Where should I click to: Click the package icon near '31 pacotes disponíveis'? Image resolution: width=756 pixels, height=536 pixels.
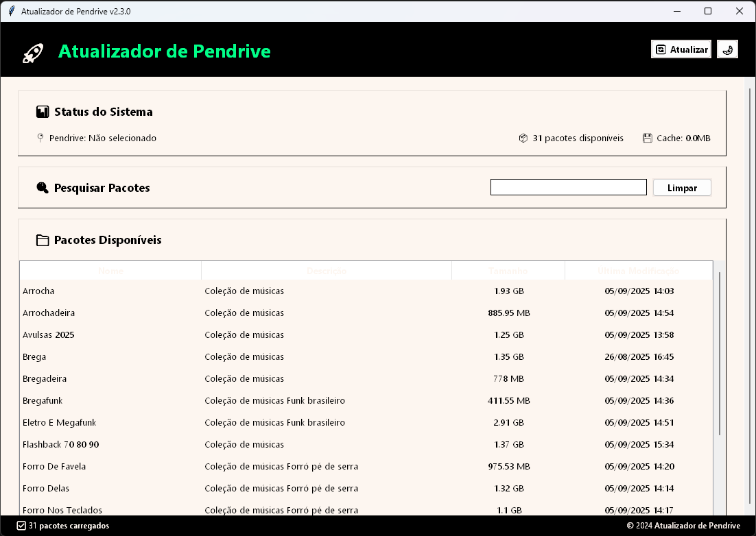point(523,138)
